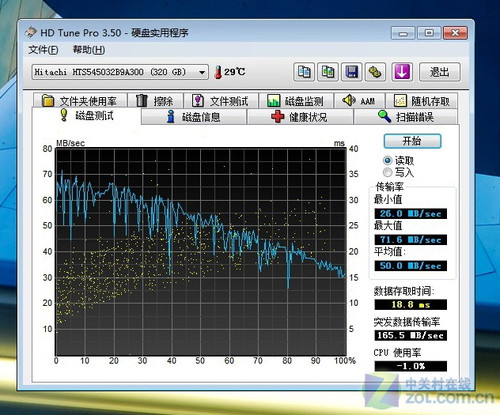The width and height of the screenshot is (500, 415).
Task: Save results using the floppy disk icon
Action: tap(351, 72)
